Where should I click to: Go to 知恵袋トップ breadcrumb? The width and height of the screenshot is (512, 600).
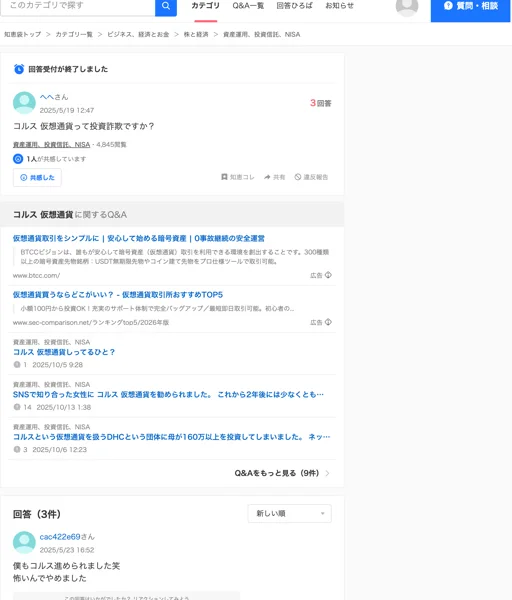[23, 34]
